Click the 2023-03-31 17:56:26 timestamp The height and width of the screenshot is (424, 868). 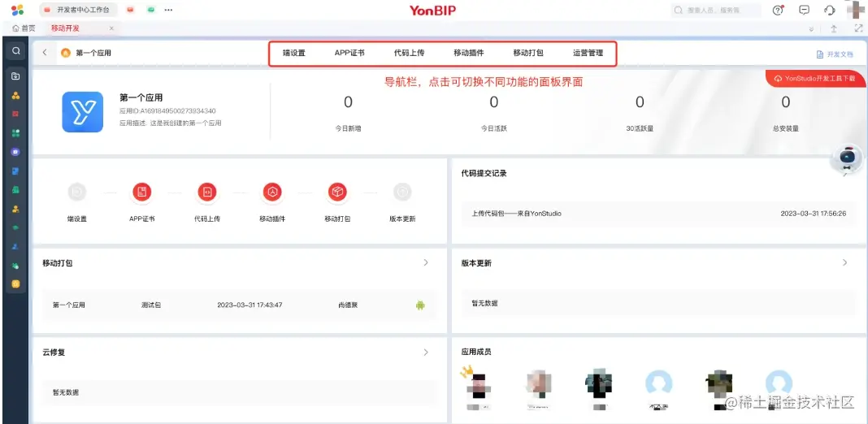click(x=814, y=213)
